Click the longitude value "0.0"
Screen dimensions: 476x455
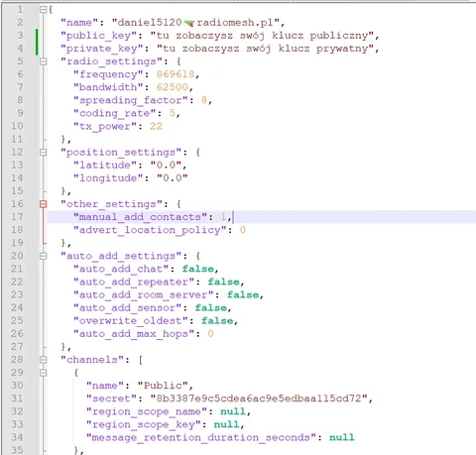[173, 178]
